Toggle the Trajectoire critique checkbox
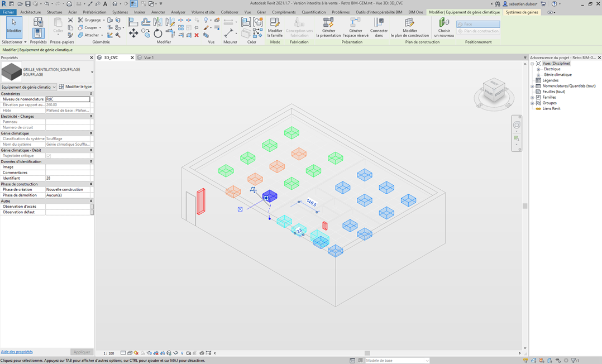The width and height of the screenshot is (602, 364). click(49, 156)
